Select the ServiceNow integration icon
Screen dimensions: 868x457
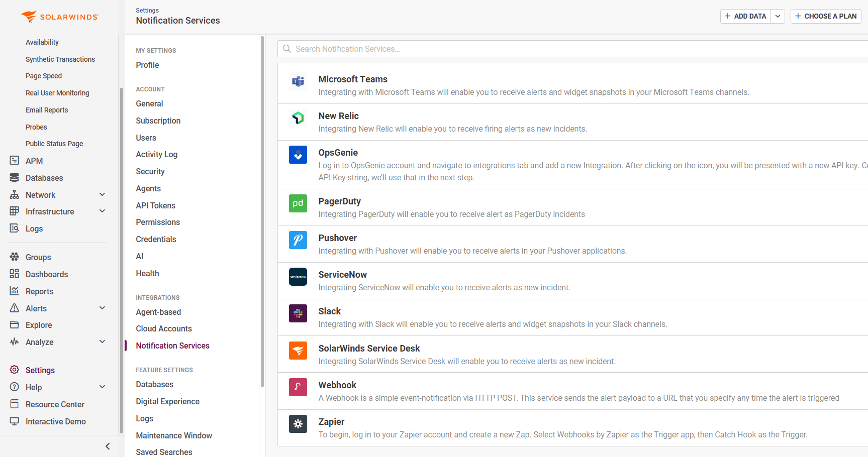coord(298,277)
